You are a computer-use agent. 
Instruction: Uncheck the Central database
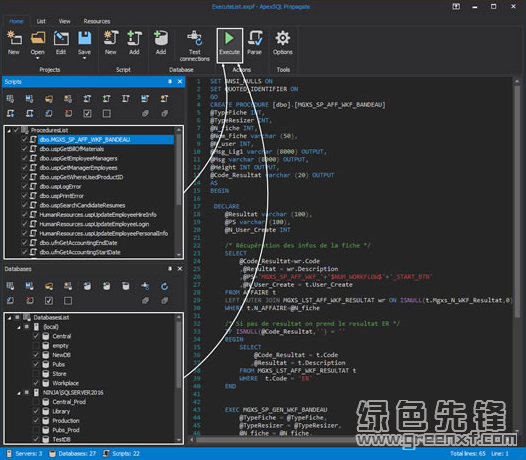36,336
